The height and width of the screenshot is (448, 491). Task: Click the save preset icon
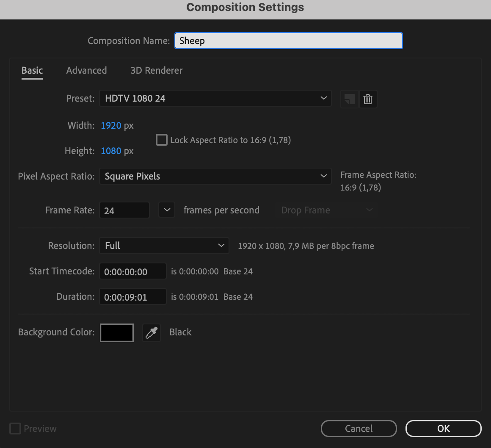pos(349,99)
